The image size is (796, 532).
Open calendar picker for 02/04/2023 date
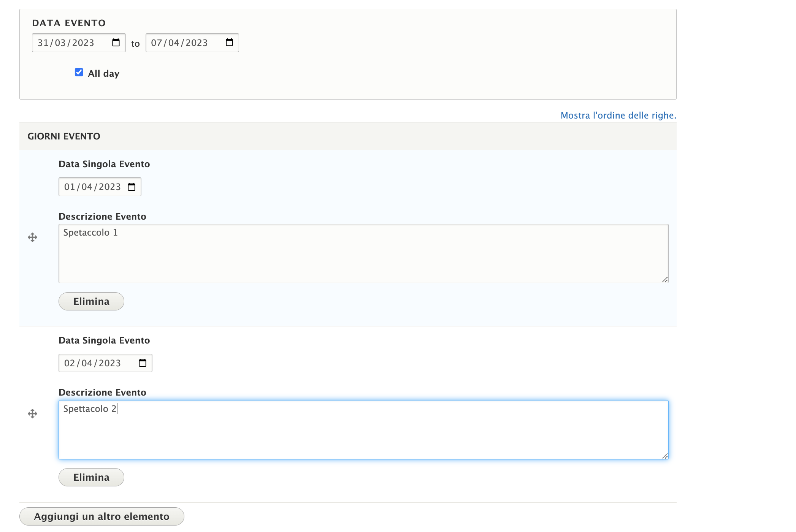[143, 363]
